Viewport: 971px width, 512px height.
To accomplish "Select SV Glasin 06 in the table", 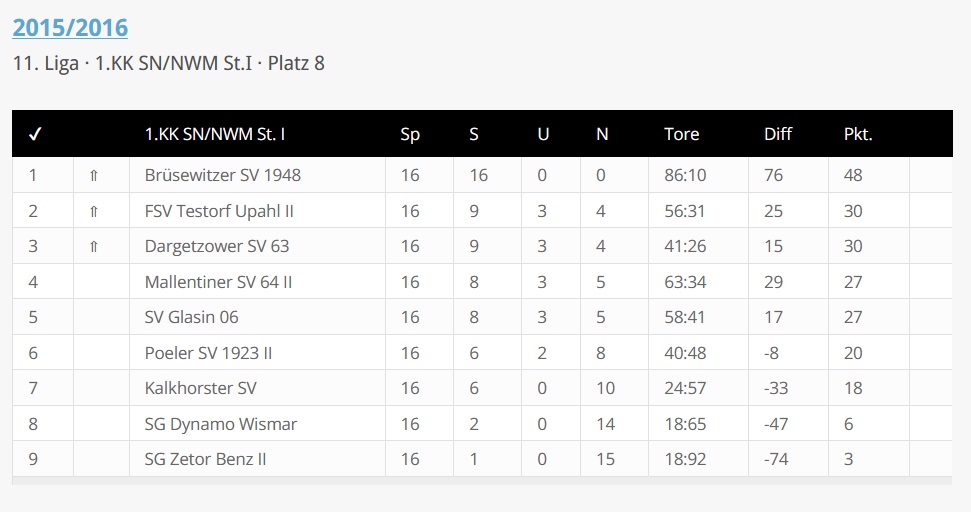I will click(191, 317).
